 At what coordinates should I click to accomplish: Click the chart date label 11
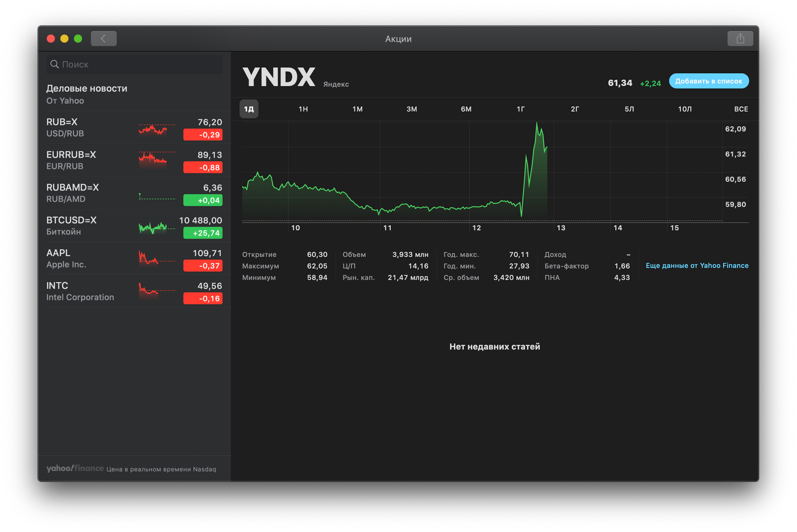coord(387,228)
